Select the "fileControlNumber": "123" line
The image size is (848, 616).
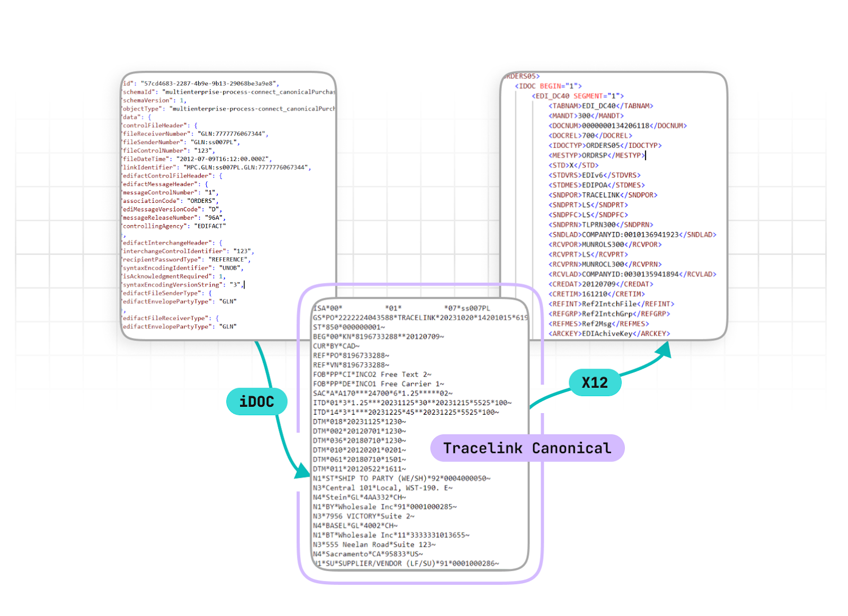click(x=169, y=151)
